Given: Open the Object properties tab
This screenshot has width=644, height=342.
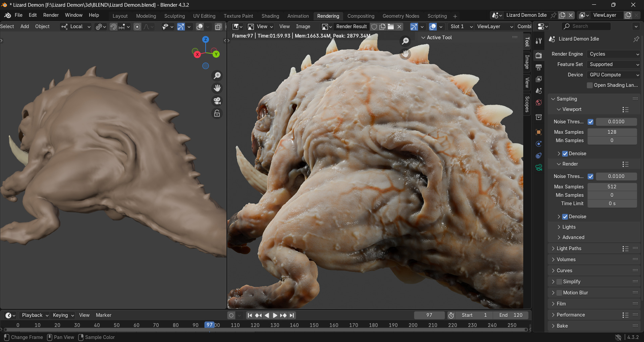Looking at the screenshot, I should click(x=539, y=132).
